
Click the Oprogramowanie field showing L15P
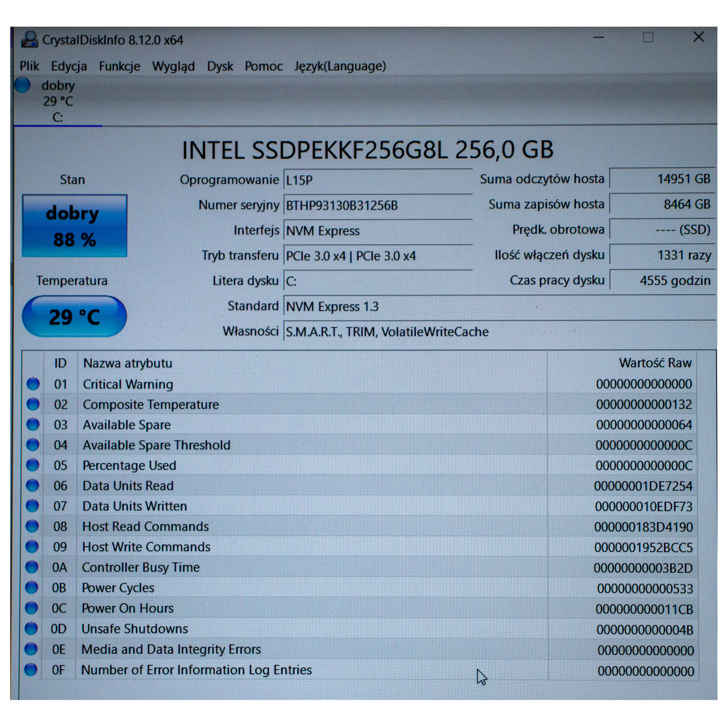coord(378,180)
